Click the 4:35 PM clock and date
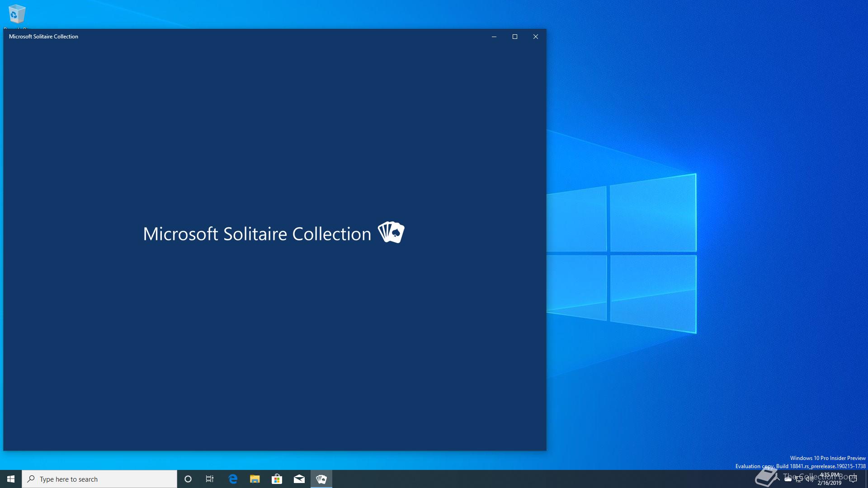 tap(830, 479)
